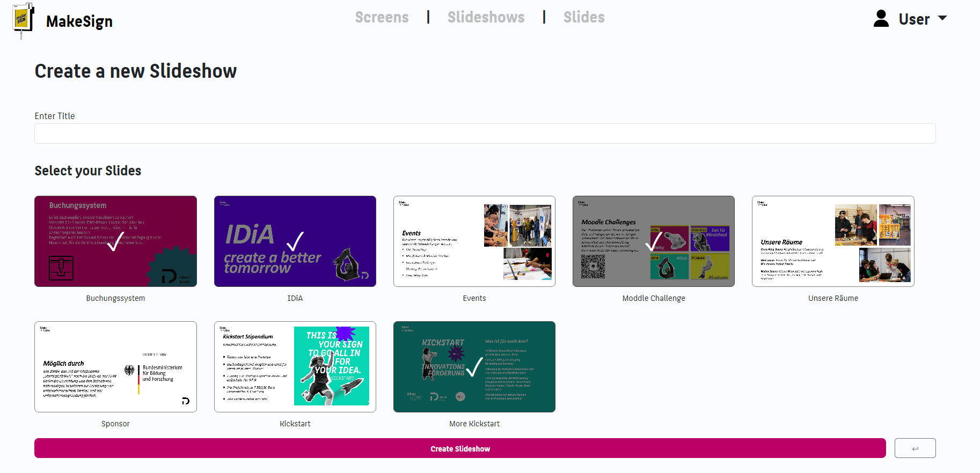Image resolution: width=980 pixels, height=473 pixels.
Task: Click the MakeSign logo icon
Action: click(x=23, y=21)
